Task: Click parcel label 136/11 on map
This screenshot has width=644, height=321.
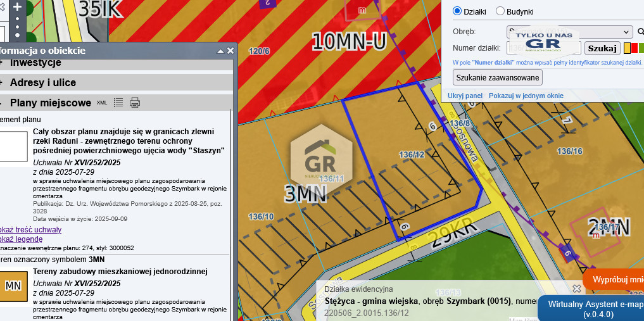Action: [x=331, y=179]
